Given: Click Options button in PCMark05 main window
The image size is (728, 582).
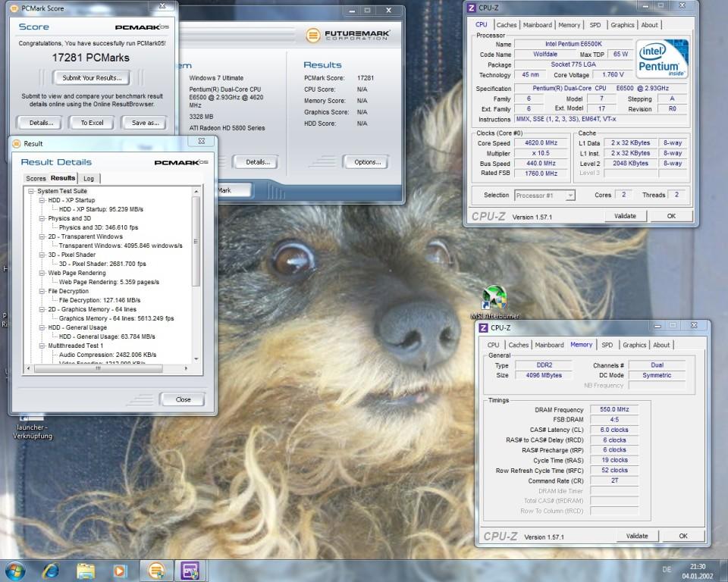Looking at the screenshot, I should pos(367,162).
